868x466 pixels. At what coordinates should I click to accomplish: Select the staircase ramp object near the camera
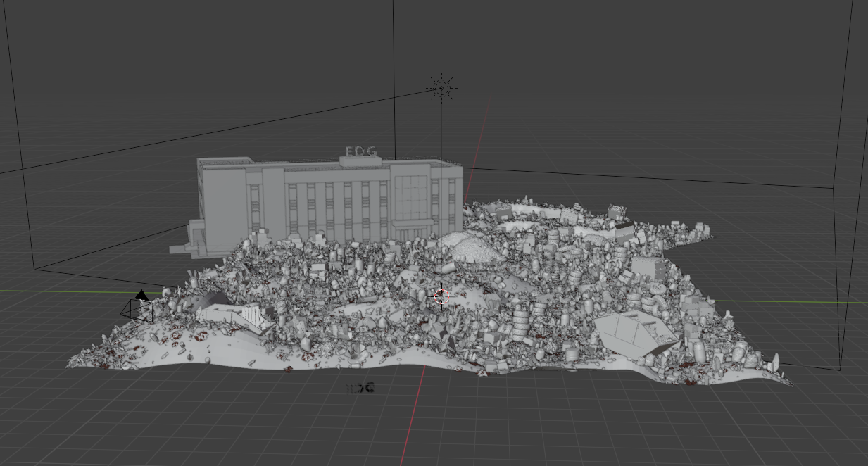click(x=237, y=316)
